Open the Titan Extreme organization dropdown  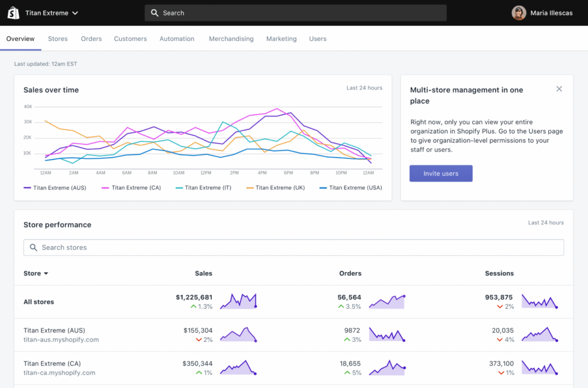coord(52,13)
